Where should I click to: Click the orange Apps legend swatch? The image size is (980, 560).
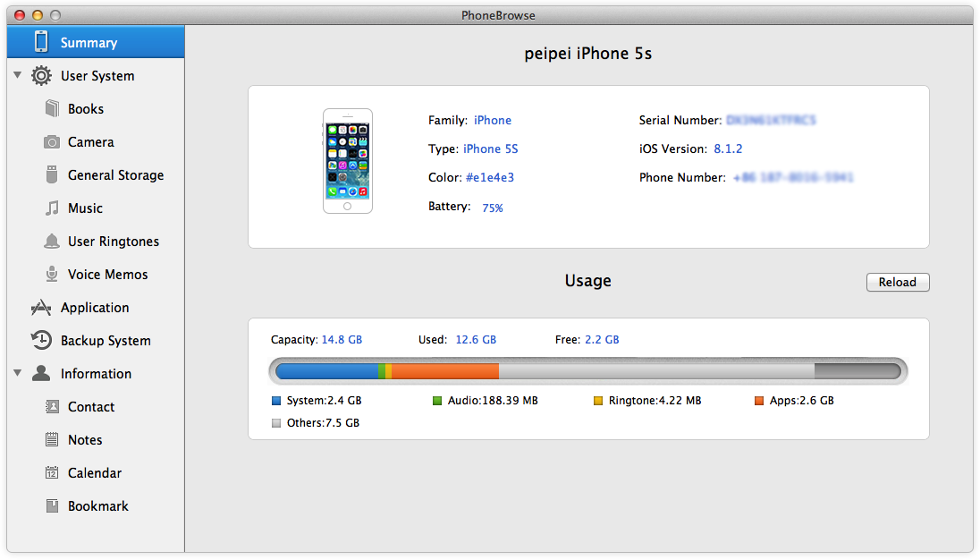759,401
